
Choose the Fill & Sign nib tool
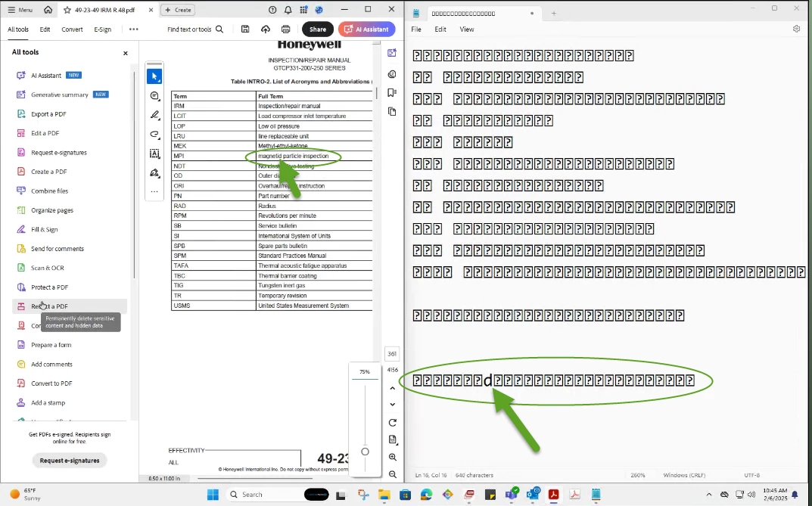tap(154, 172)
